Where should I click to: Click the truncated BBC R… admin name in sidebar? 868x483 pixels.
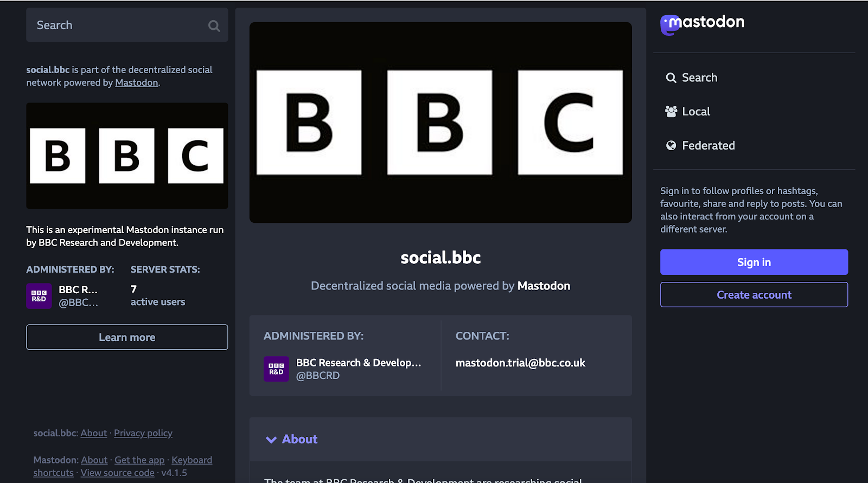tap(78, 289)
